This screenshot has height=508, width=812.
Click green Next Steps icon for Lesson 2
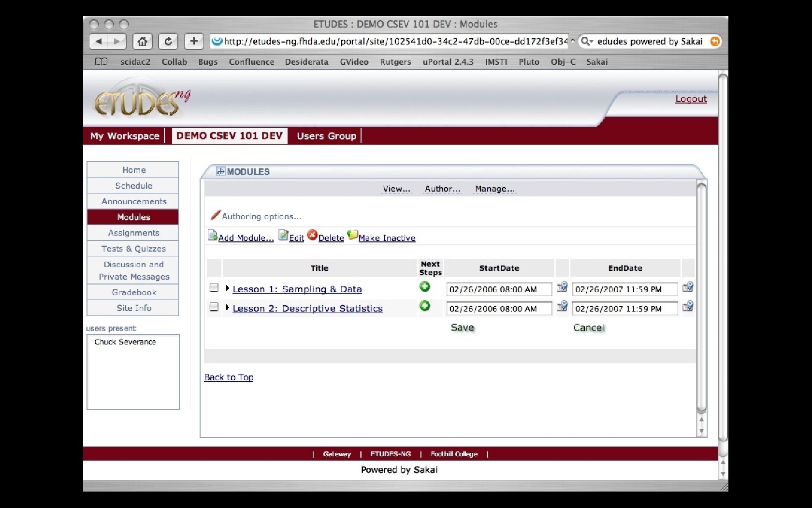(x=424, y=306)
